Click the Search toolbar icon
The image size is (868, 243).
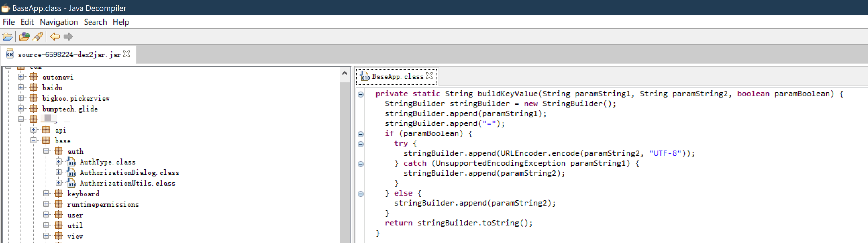(x=38, y=36)
